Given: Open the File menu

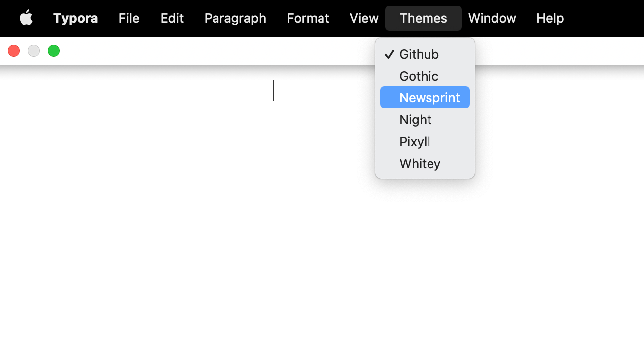Looking at the screenshot, I should (x=129, y=18).
